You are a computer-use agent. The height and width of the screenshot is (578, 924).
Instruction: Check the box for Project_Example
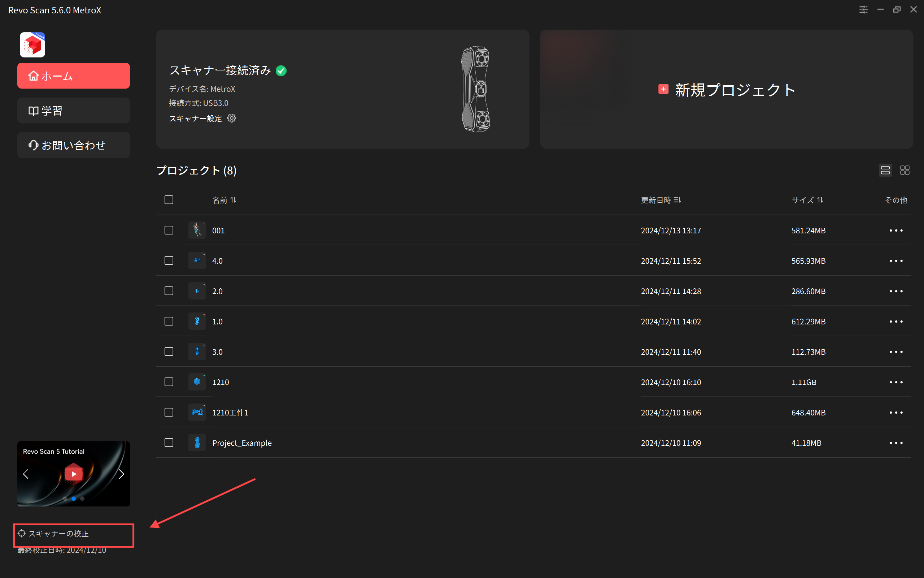tap(169, 443)
